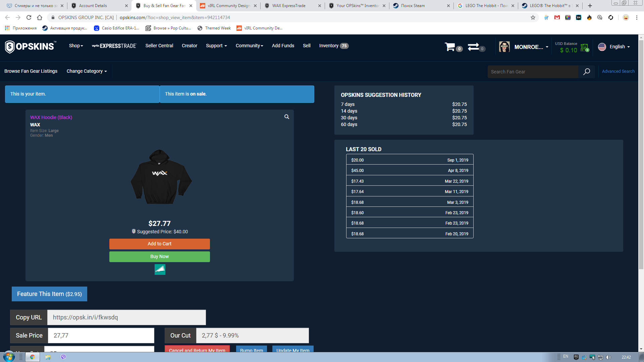Click the WAX hoodie product image
Screen dimensions: 644x362
click(161, 177)
